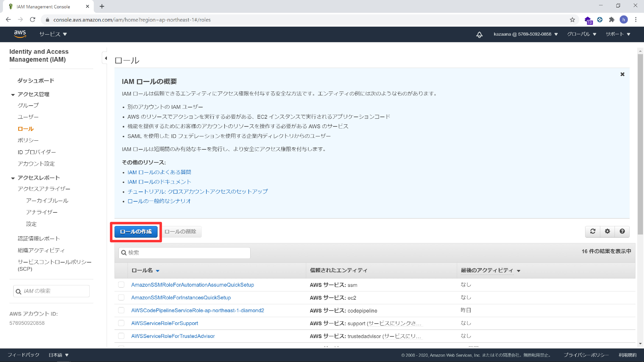Open the グローバル region dropdown

point(581,34)
